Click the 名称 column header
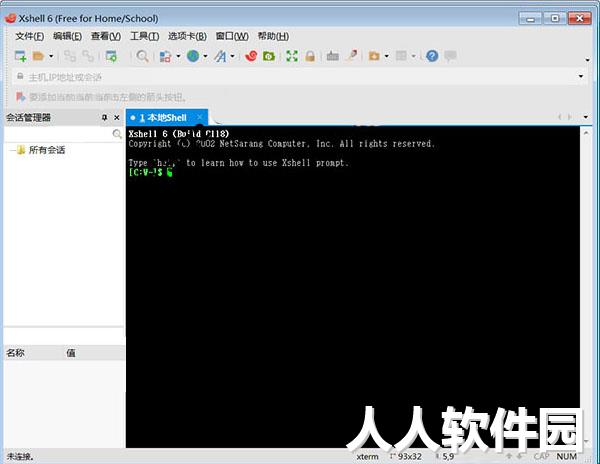Screen dimensions: 600x464 pos(15,353)
